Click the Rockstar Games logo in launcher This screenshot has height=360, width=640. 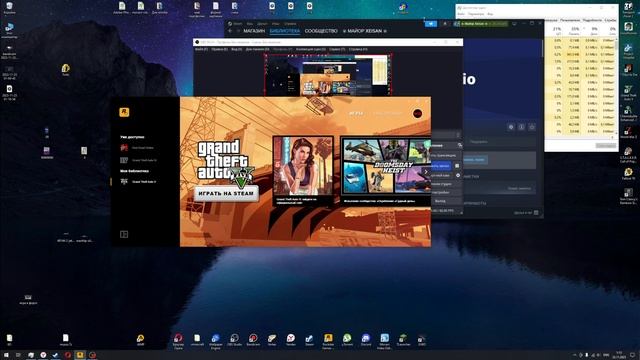(x=124, y=112)
